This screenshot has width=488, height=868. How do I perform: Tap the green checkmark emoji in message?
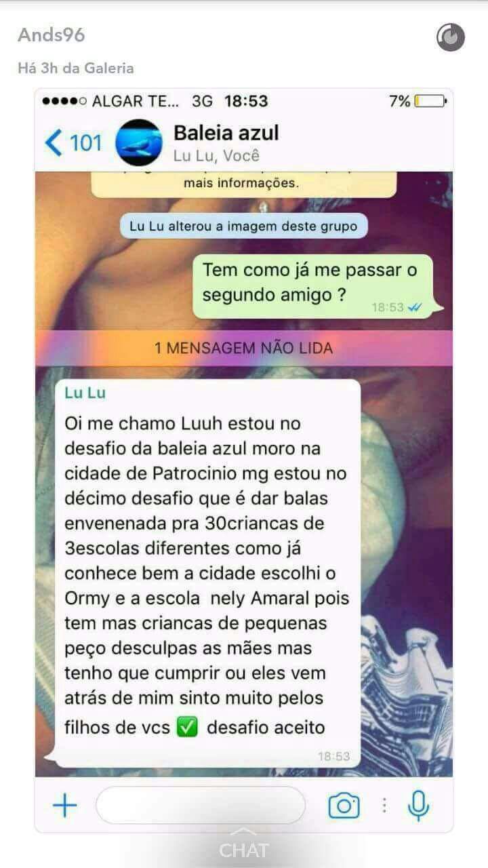click(x=186, y=728)
